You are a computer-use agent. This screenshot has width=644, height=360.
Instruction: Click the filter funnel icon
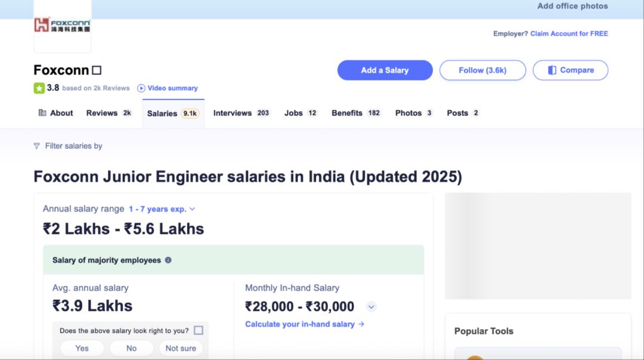(x=37, y=146)
